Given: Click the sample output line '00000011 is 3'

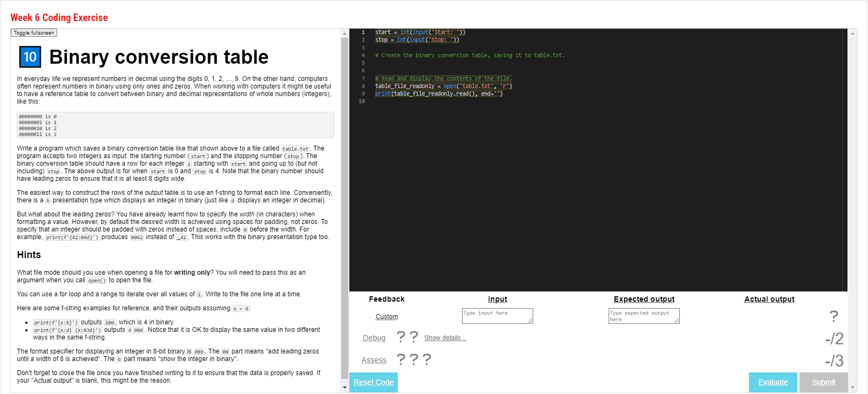Looking at the screenshot, I should tap(38, 134).
